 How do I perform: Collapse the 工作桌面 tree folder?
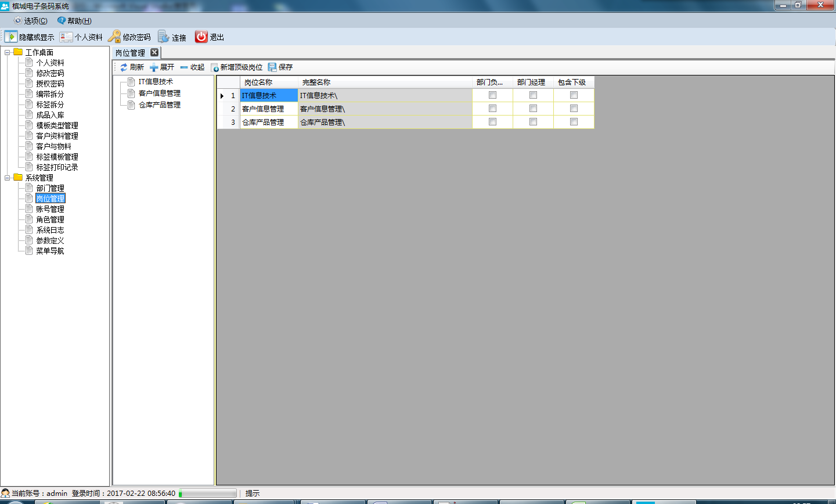click(8, 52)
